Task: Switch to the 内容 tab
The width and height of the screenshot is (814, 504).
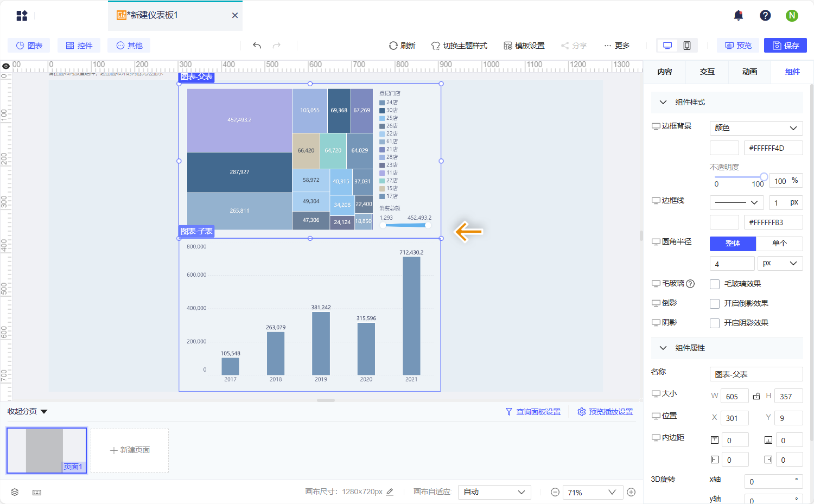Action: tap(664, 72)
